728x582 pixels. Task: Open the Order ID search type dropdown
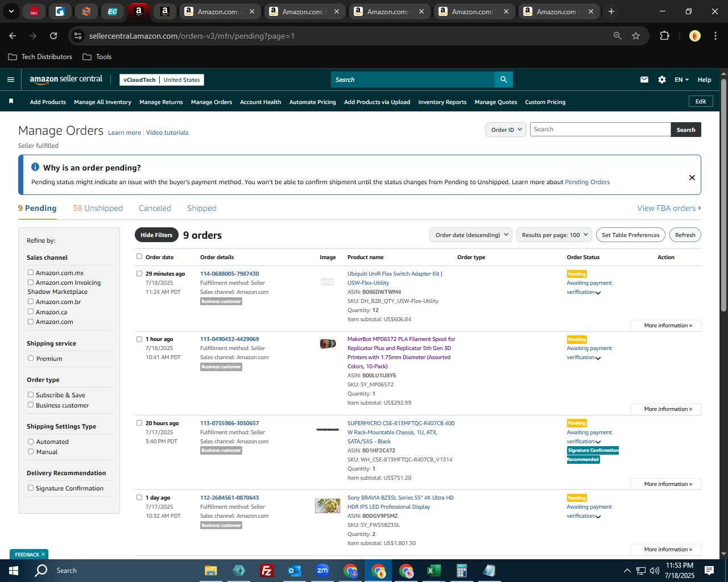(506, 130)
